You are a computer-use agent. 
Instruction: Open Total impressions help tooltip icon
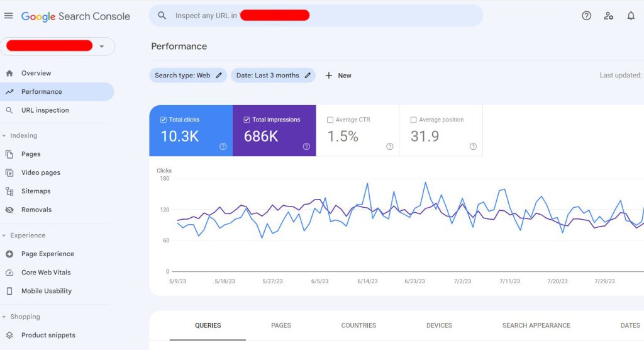coord(306,147)
